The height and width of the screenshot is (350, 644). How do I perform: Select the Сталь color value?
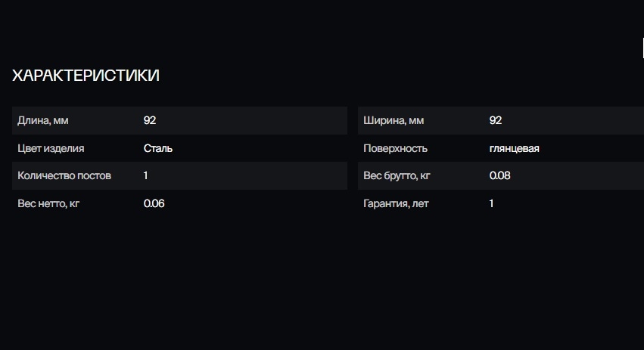[x=158, y=148]
